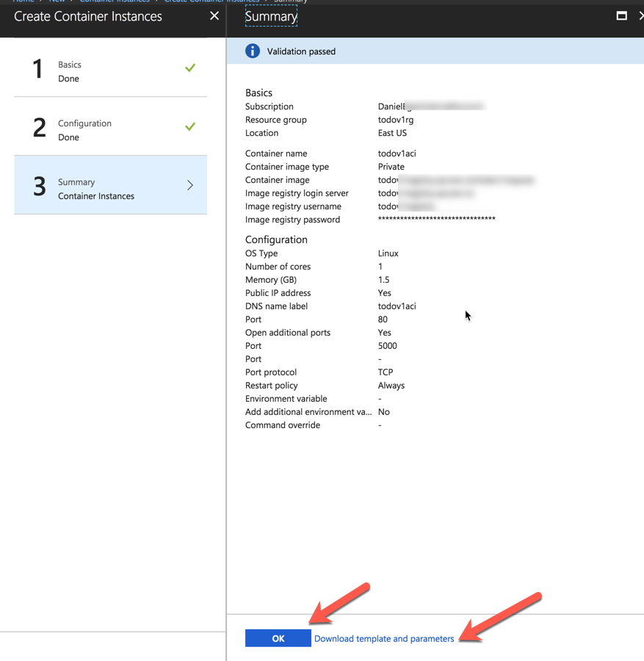The width and height of the screenshot is (644, 661).
Task: Open step 2 Configuration
Action: tap(110, 126)
